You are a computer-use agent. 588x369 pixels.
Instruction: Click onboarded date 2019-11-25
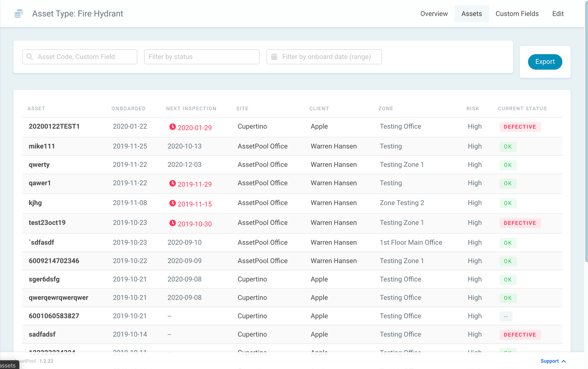pos(130,146)
